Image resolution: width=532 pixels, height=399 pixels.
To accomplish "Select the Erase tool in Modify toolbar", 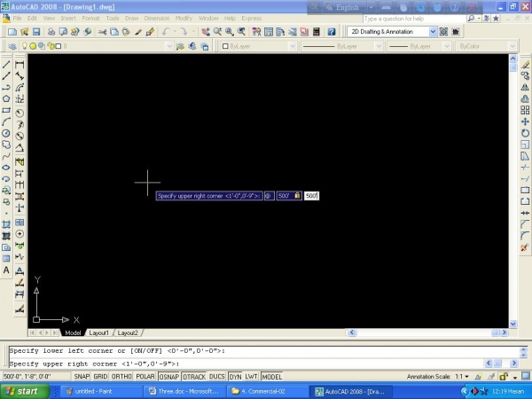I will [x=525, y=65].
